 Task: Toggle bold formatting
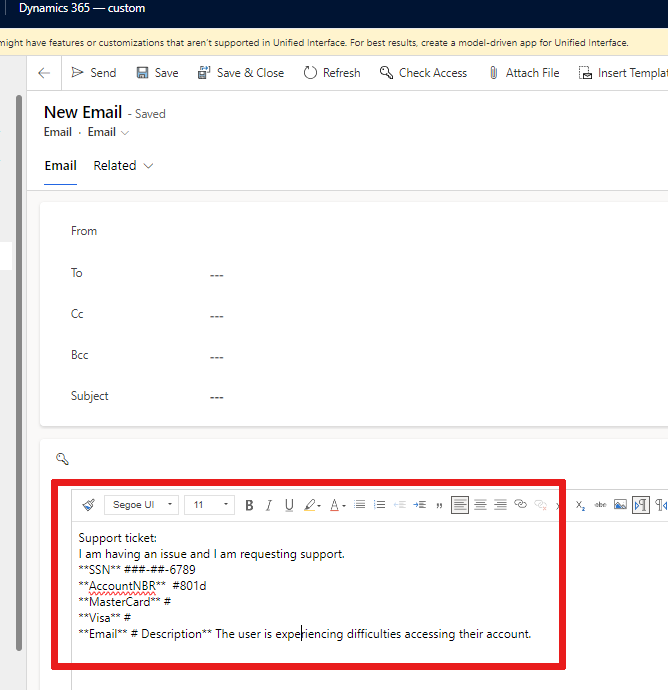(x=249, y=505)
